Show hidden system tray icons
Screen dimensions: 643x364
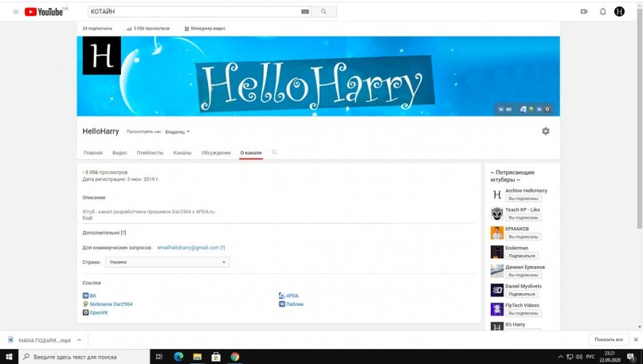point(561,357)
